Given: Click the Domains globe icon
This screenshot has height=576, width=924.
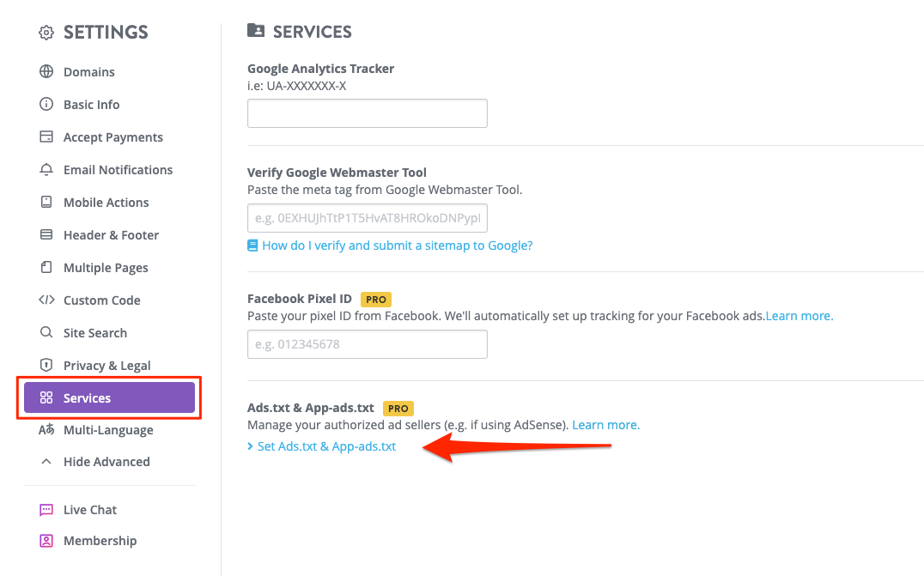Looking at the screenshot, I should point(46,72).
